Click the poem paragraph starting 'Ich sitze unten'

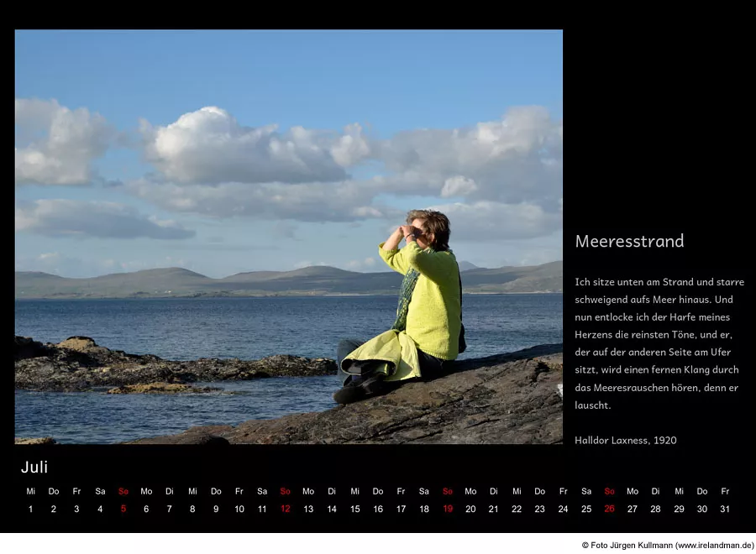[659, 343]
